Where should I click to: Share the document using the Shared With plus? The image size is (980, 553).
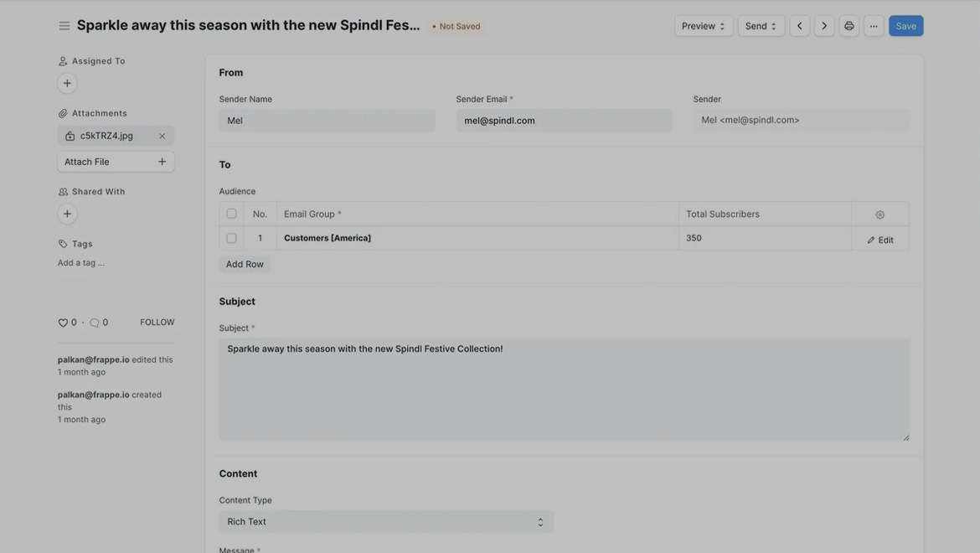[x=67, y=214]
